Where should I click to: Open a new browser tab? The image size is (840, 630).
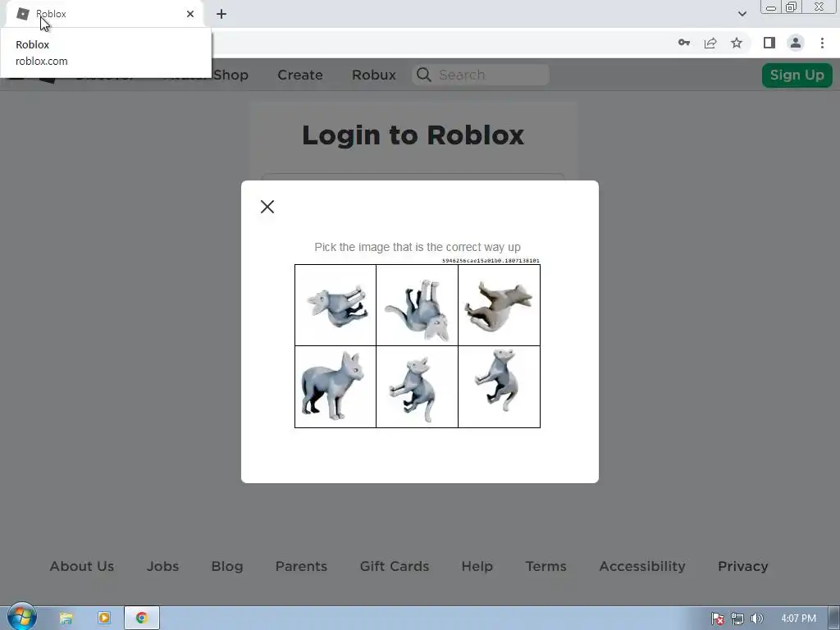tap(221, 14)
